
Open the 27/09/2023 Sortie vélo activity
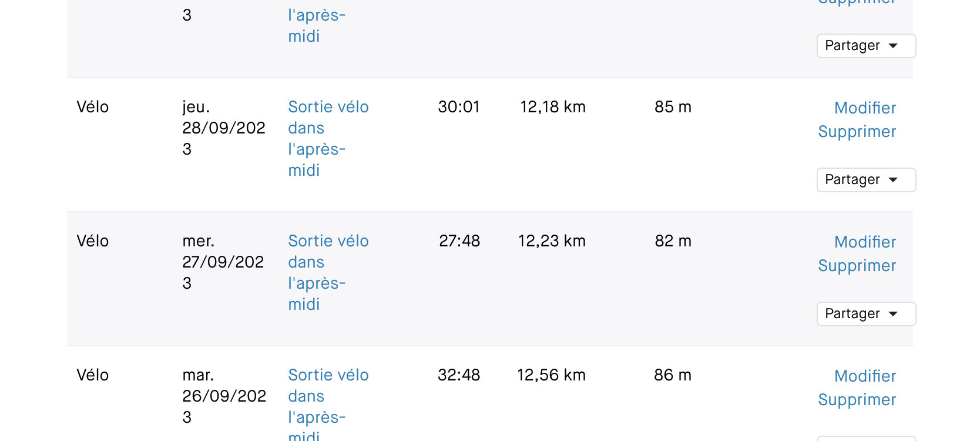pos(328,273)
